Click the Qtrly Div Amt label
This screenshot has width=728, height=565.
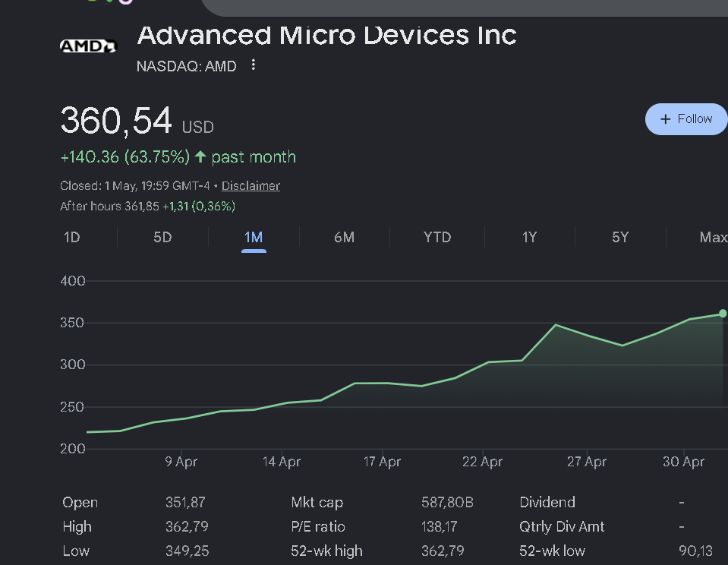tap(562, 526)
